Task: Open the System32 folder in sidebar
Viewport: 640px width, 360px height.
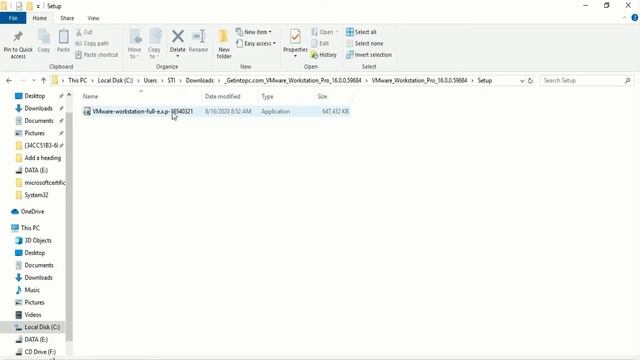Action: click(x=36, y=195)
